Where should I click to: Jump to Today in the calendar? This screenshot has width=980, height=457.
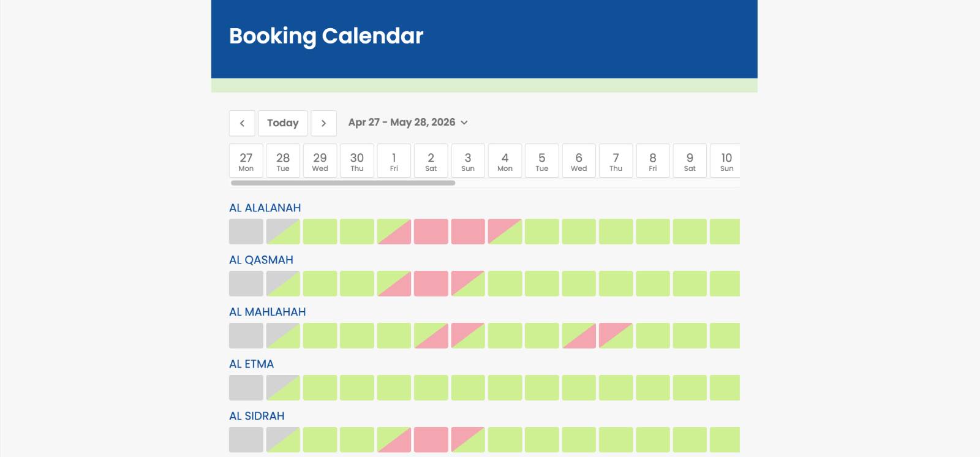point(282,123)
